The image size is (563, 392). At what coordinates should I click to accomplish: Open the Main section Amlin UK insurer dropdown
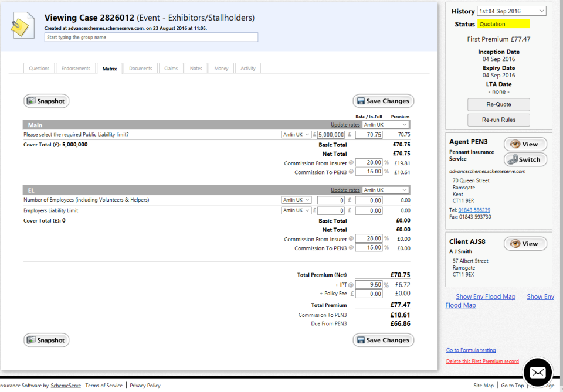point(385,125)
